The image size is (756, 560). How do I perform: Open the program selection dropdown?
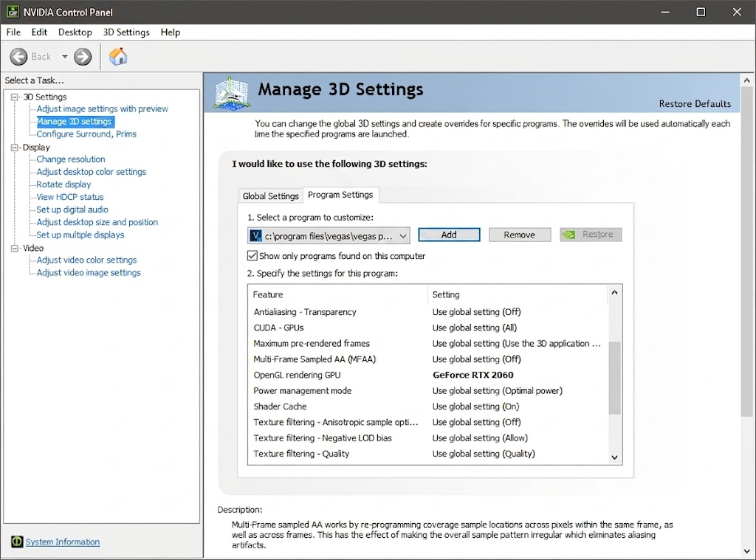pos(403,236)
